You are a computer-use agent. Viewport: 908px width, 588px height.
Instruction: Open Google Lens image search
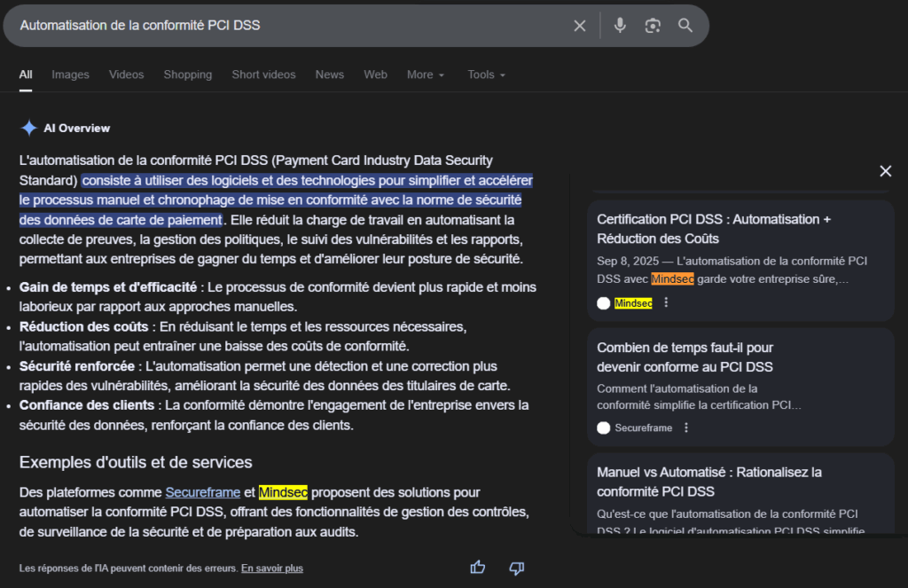pos(653,25)
